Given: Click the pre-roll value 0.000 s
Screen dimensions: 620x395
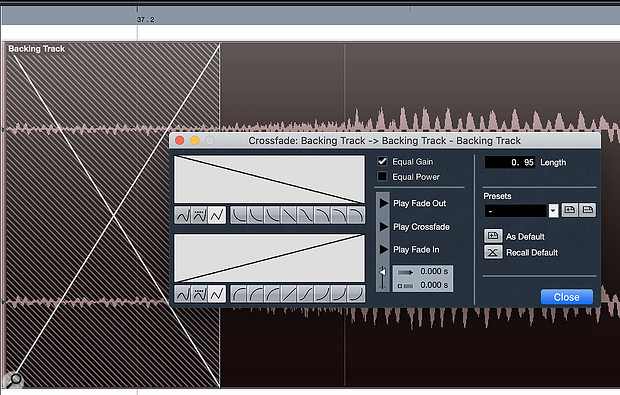Looking at the screenshot, I should [434, 272].
